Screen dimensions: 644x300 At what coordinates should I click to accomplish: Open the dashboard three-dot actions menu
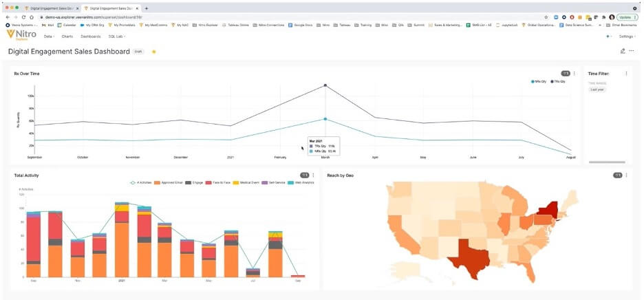click(x=632, y=51)
